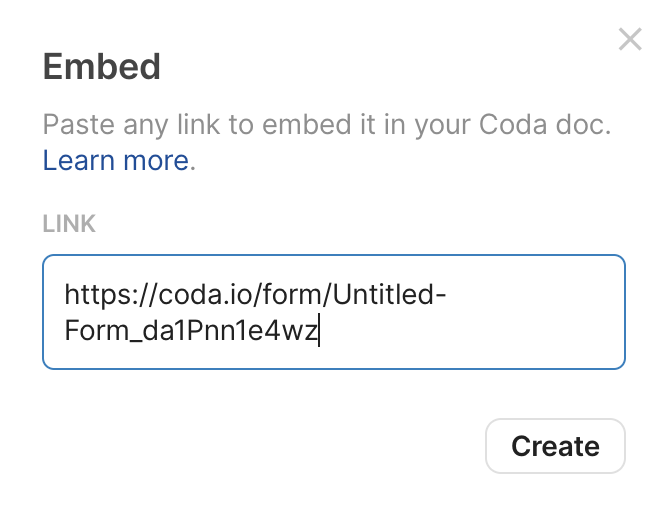666x516 pixels.
Task: Close the Embed dialog with the X icon
Action: tap(630, 40)
